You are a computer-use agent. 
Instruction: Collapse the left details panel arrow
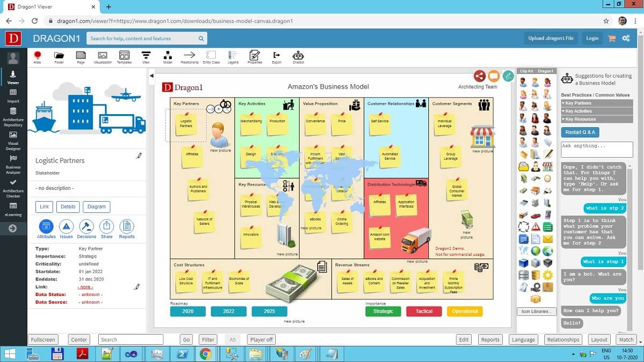tap(151, 76)
